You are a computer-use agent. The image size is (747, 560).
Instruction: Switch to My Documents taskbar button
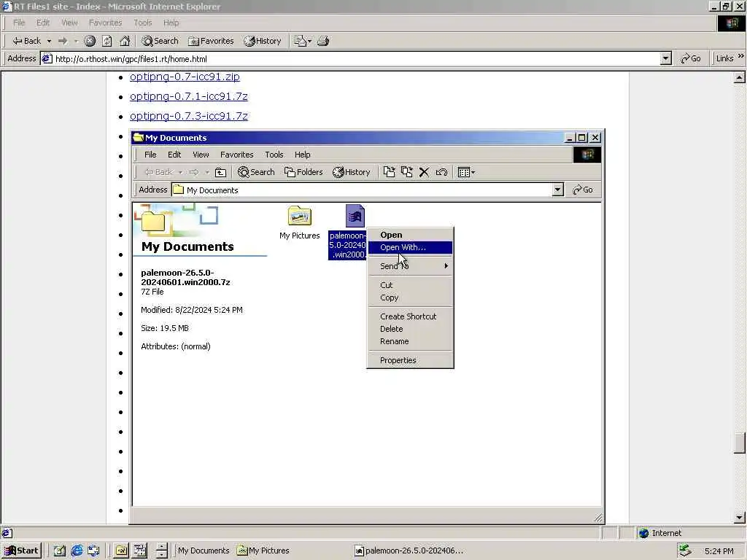pyautogui.click(x=204, y=551)
